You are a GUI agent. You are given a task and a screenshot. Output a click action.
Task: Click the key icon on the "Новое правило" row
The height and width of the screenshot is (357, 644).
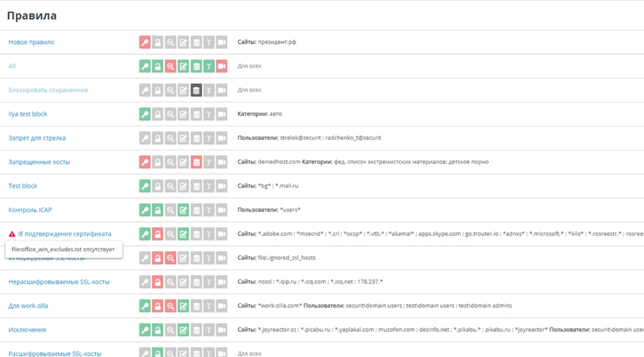coord(144,42)
